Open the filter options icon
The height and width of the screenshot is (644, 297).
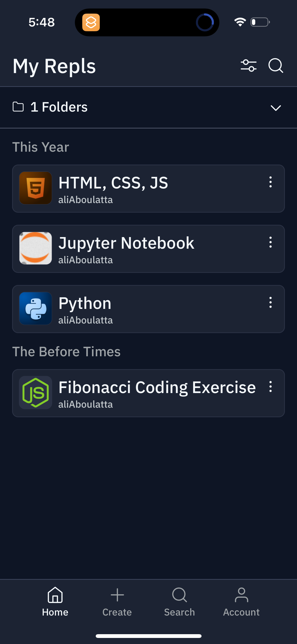click(x=248, y=66)
